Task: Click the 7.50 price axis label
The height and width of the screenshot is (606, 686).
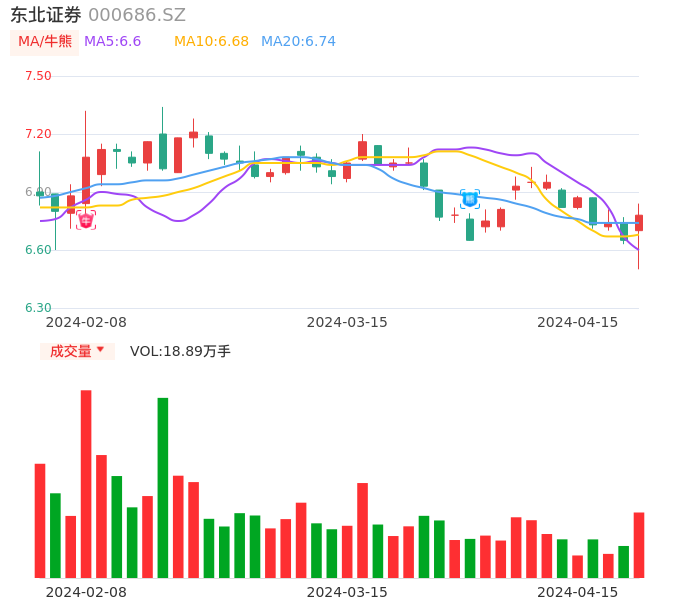Action: (38, 76)
